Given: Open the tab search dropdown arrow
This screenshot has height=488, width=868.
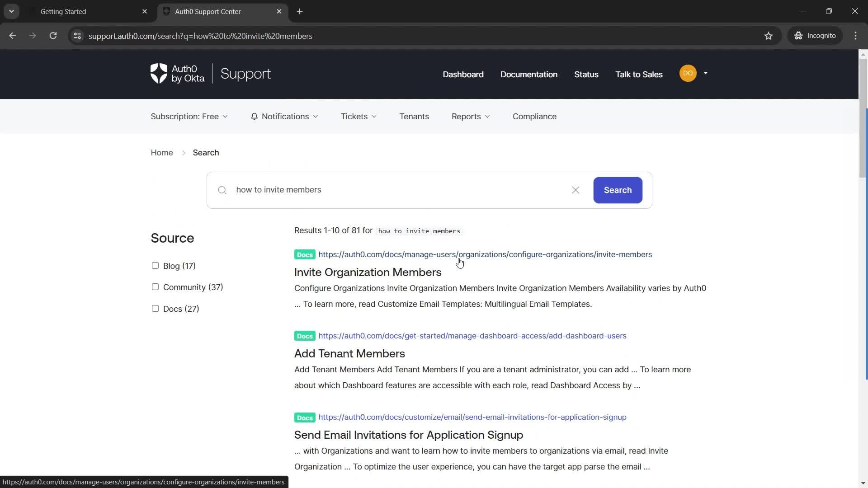Looking at the screenshot, I should click(x=11, y=11).
